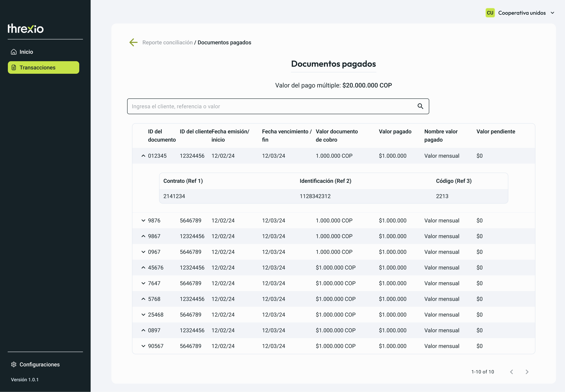Click the search magnifier icon

(420, 106)
